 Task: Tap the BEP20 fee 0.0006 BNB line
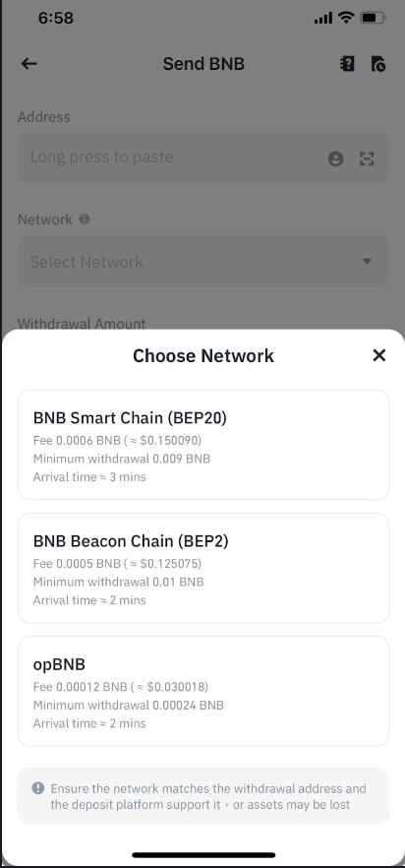click(x=116, y=441)
